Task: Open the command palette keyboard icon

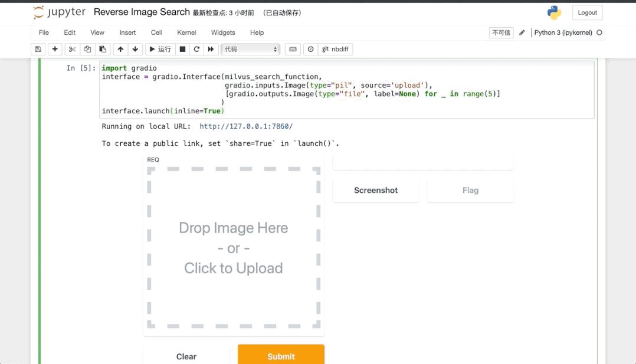Action: 293,50
